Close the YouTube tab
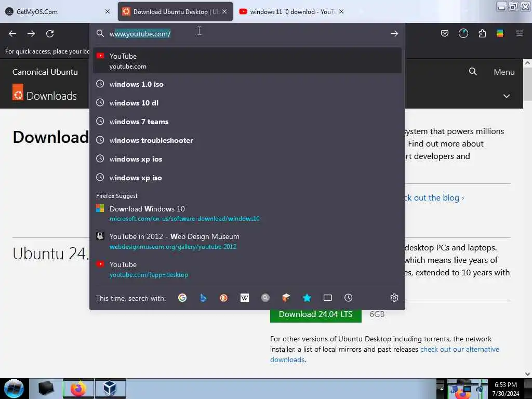 tap(341, 11)
